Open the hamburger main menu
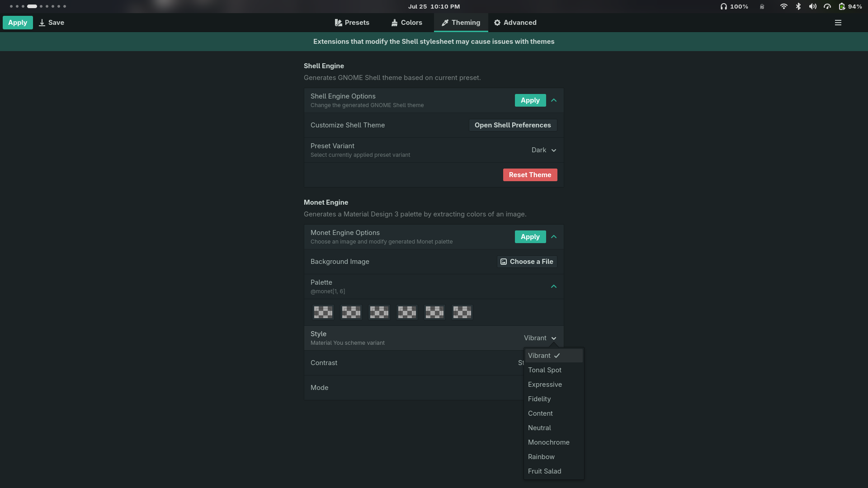This screenshot has height=488, width=868. [838, 23]
